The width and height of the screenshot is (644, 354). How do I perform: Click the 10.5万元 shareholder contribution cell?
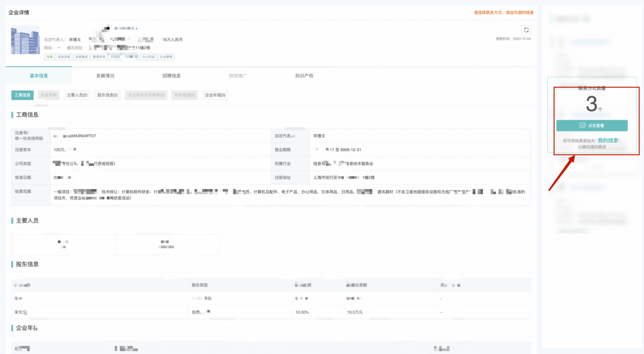click(x=391, y=312)
